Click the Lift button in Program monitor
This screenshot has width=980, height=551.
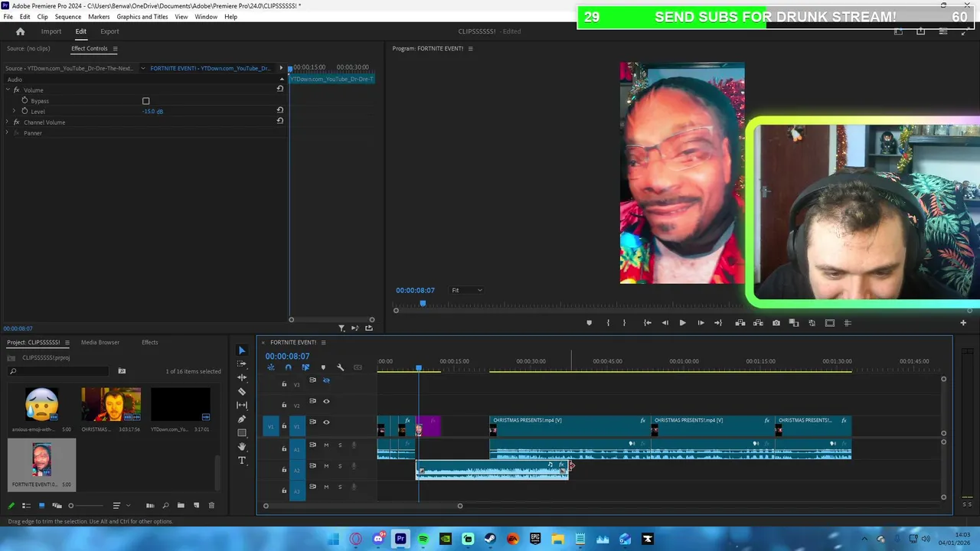[x=740, y=323]
